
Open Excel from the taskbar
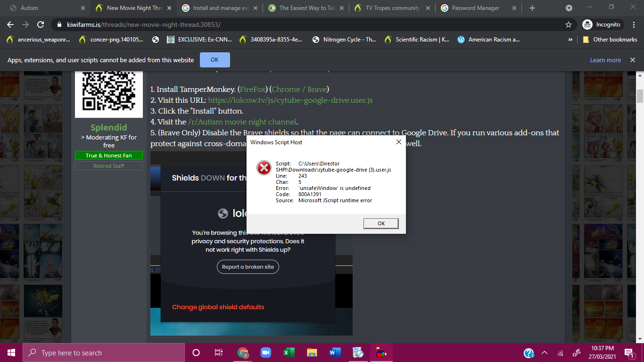coord(289,353)
